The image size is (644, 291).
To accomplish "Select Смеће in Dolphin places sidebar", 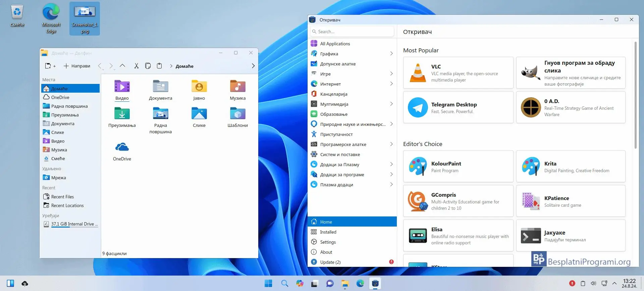I will [x=70, y=158].
